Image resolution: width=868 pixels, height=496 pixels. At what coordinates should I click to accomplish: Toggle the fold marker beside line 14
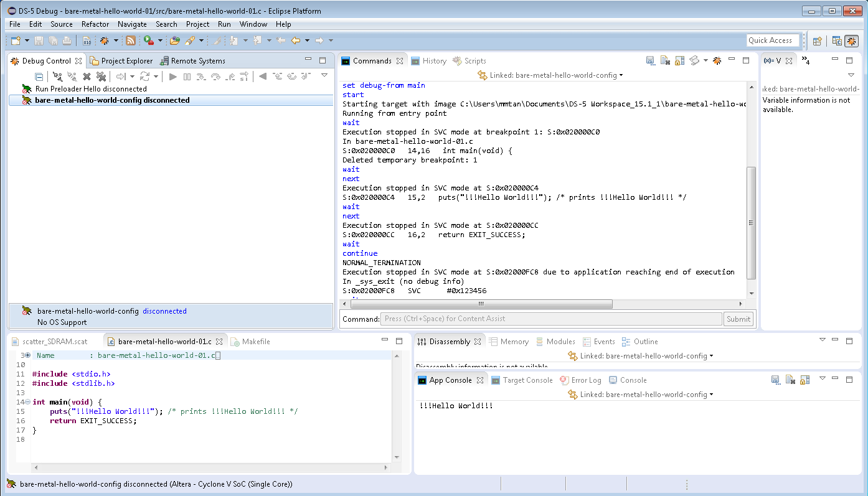[28, 402]
